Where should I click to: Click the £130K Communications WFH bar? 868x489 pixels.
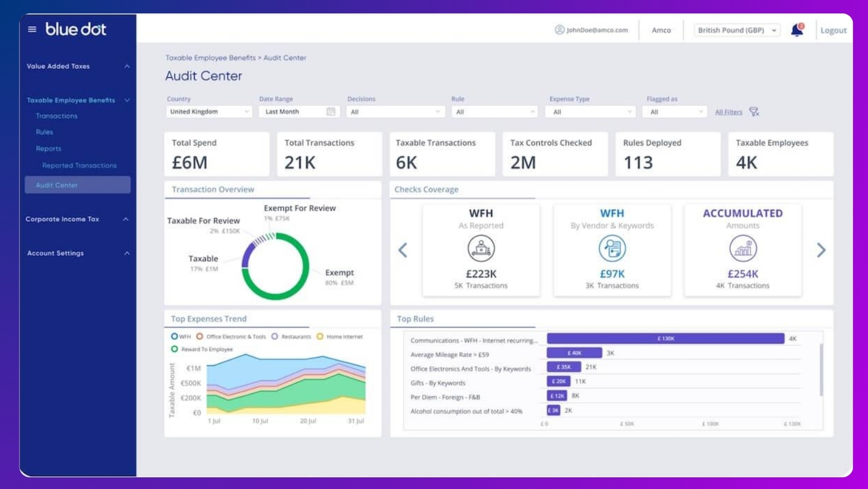(x=666, y=338)
